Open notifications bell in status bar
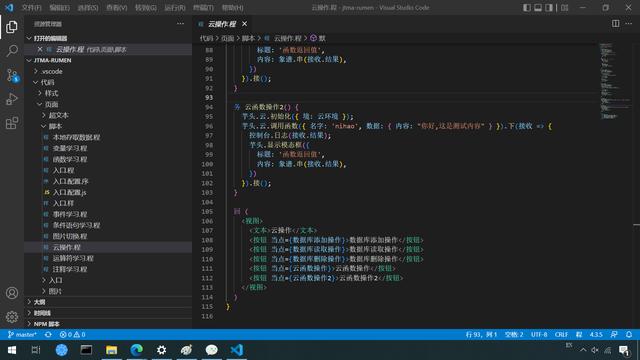 tap(629, 335)
